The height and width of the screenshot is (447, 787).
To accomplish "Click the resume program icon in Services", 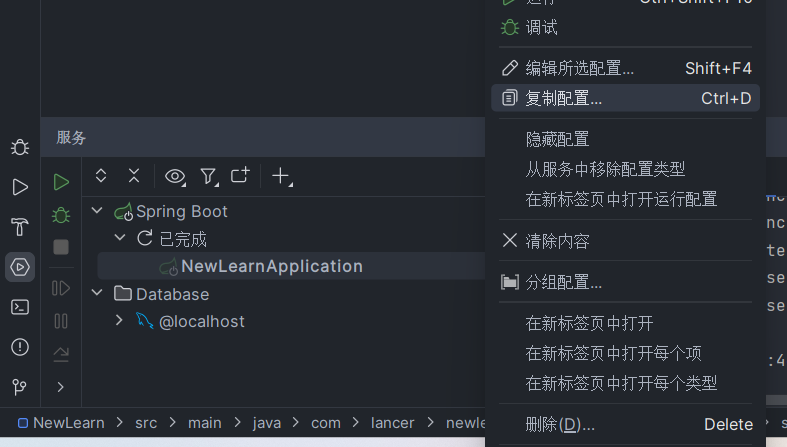I will 61,288.
